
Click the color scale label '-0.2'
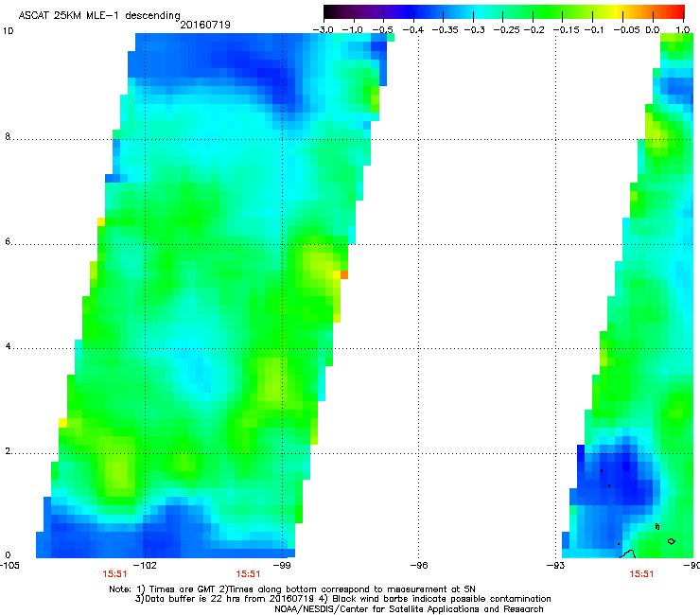coord(534,30)
